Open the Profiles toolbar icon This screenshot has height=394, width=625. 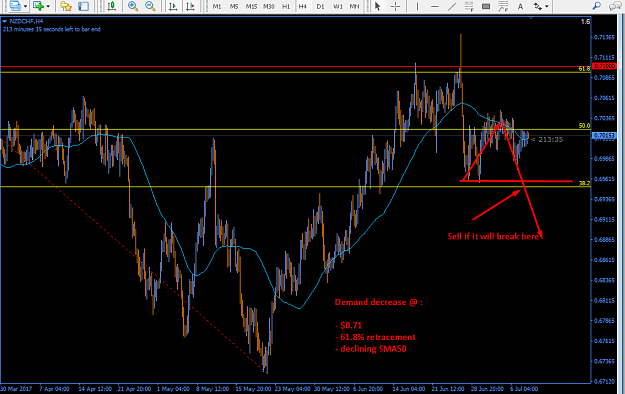coord(14,6)
